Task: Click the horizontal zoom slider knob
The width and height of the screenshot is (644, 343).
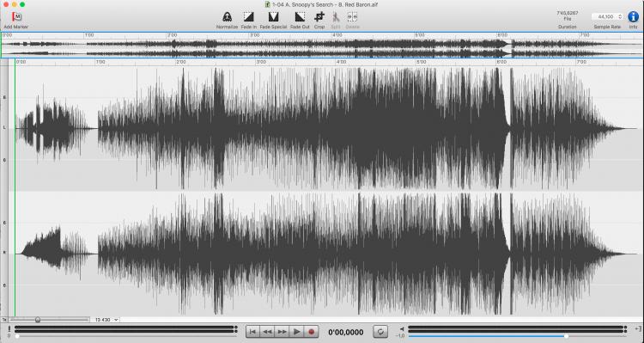Action: pyautogui.click(x=38, y=320)
